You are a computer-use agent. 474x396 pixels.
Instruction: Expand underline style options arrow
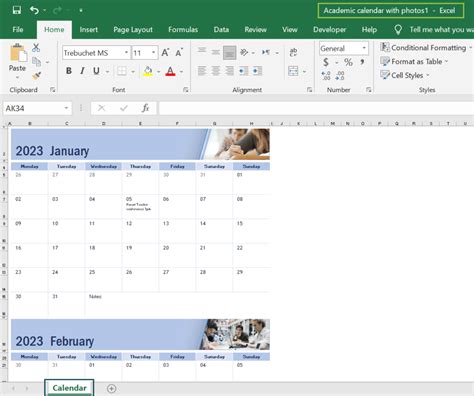pos(107,71)
